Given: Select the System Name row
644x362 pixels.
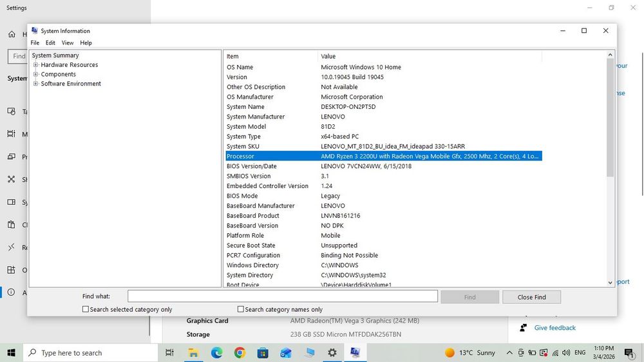Looking at the screenshot, I should (384, 107).
